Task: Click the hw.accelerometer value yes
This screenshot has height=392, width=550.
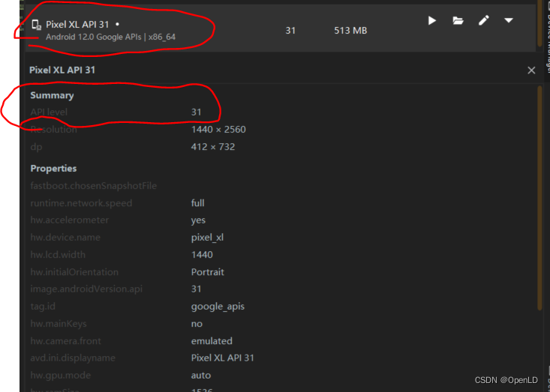Action: point(198,220)
